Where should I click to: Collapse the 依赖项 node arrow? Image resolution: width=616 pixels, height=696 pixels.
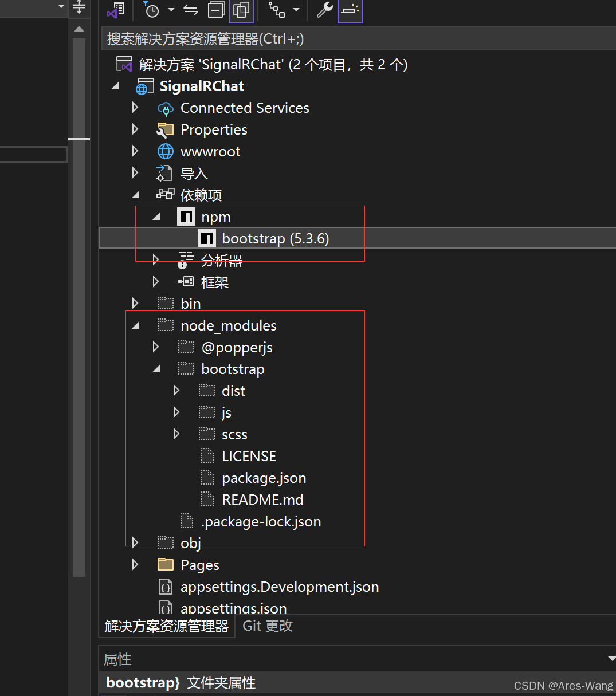(x=136, y=195)
